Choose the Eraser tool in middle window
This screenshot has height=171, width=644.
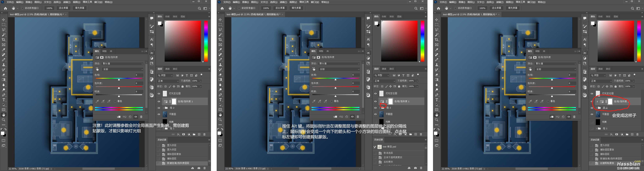tap(220, 75)
